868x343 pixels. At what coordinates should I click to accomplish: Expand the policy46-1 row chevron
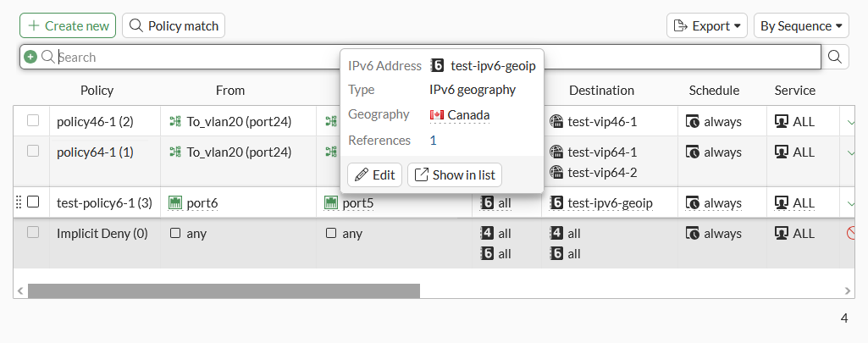[851, 121]
